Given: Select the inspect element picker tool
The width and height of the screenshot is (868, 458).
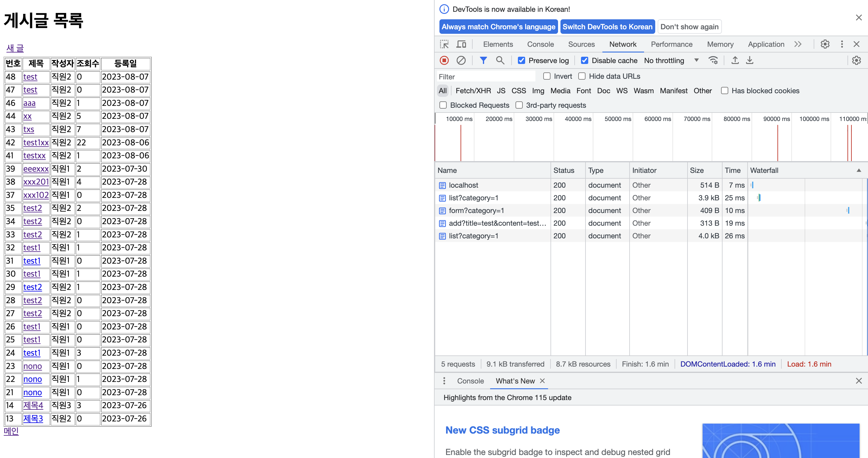Looking at the screenshot, I should (444, 44).
